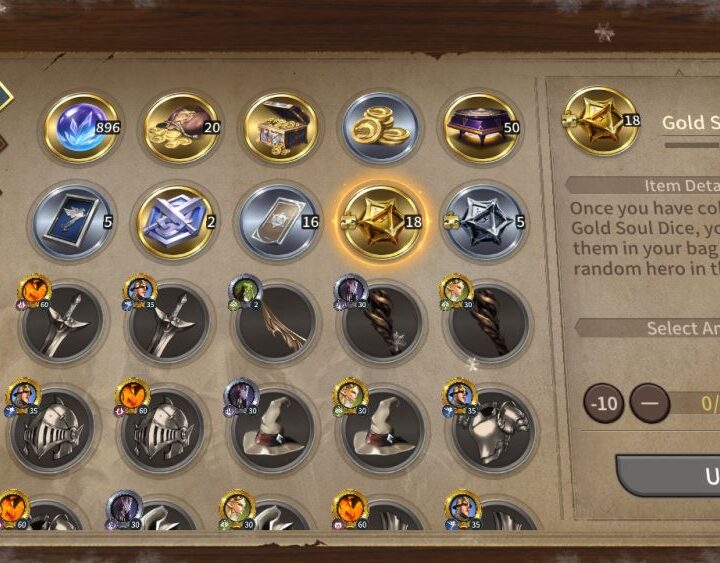Click the minus button to reduce amount
Image resolution: width=720 pixels, height=563 pixels.
[x=649, y=403]
